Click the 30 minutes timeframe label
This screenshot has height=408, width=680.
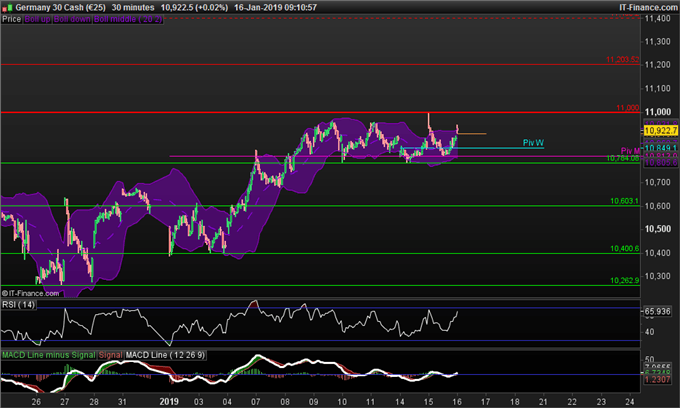[133, 7]
